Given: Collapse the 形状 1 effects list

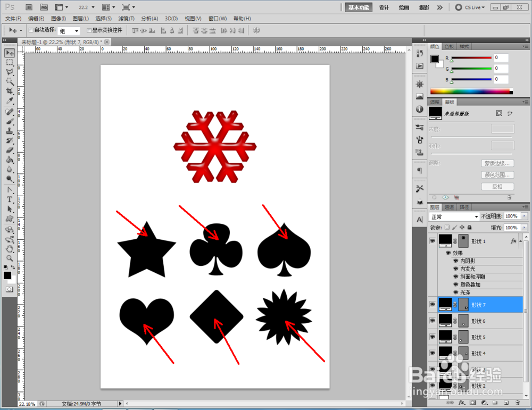Looking at the screenshot, I should point(520,241).
